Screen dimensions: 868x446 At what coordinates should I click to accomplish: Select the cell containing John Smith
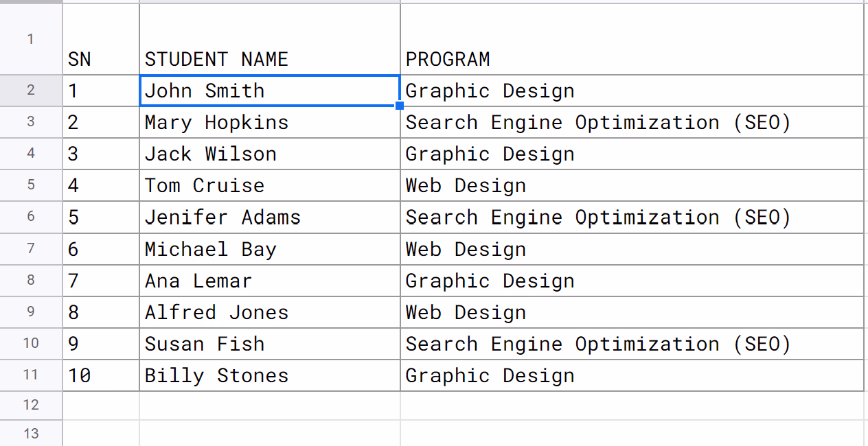269,91
